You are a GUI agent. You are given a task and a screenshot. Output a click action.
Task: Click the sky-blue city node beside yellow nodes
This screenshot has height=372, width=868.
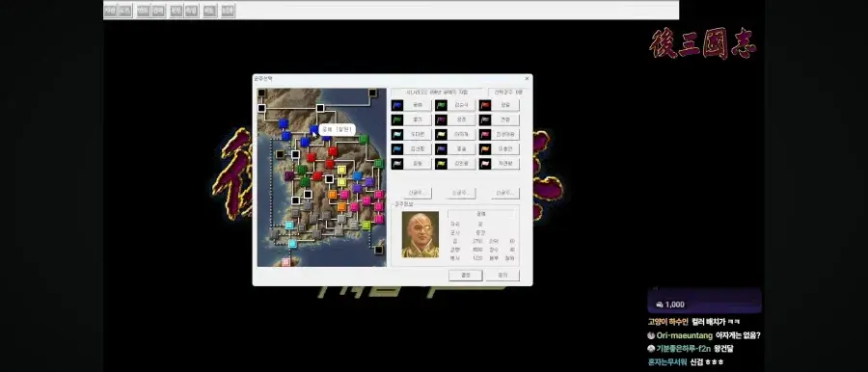point(357,176)
